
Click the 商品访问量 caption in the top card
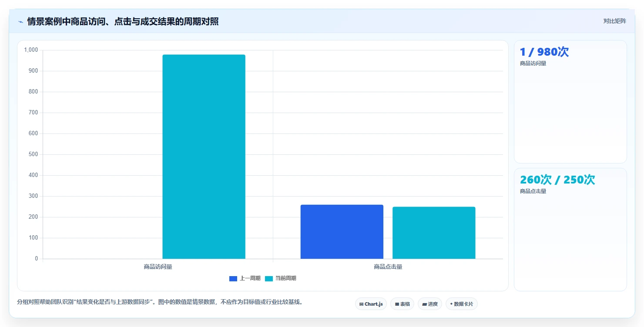tap(533, 63)
